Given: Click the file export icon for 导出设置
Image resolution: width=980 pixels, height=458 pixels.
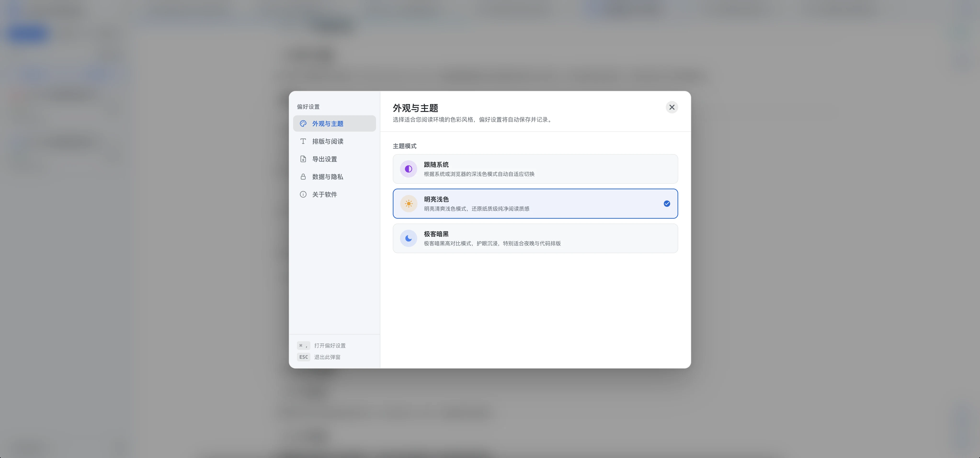Looking at the screenshot, I should (x=303, y=159).
